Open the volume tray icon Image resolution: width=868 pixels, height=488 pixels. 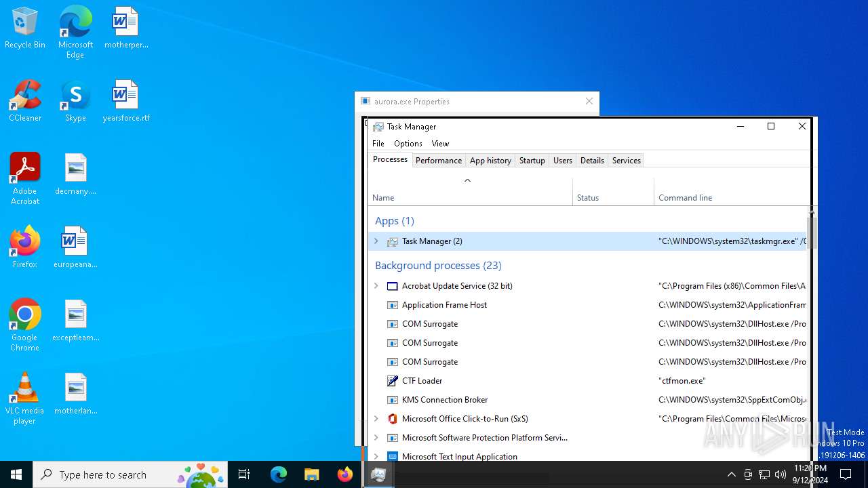781,474
